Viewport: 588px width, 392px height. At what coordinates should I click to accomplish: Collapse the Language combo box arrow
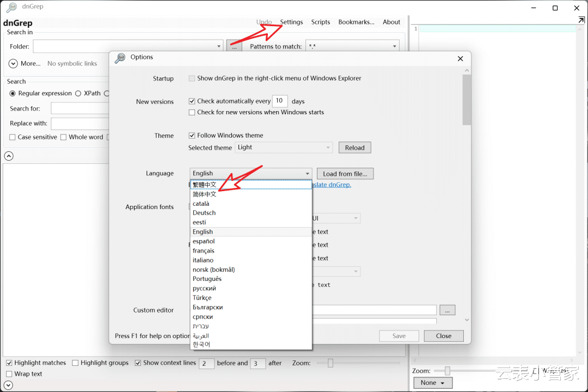[x=308, y=174]
